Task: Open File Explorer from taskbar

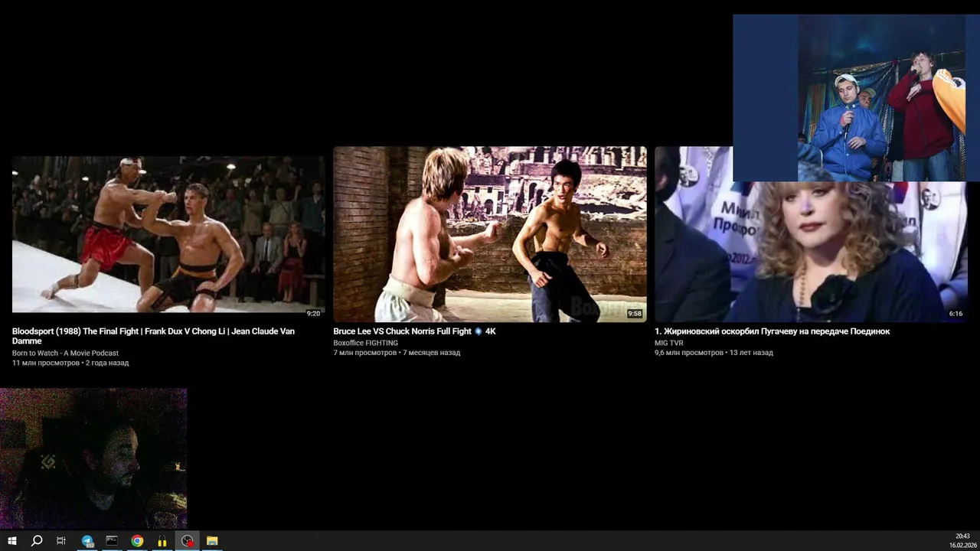Action: (212, 541)
